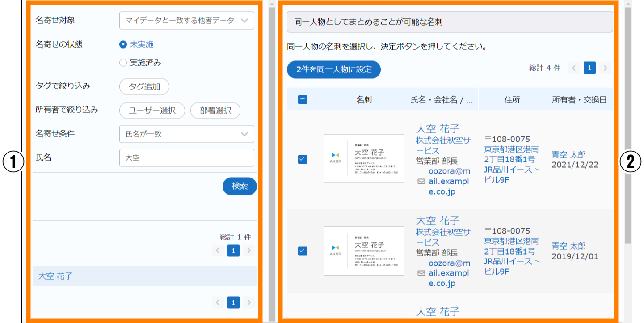Click the email envelope icon in second card row
The width and height of the screenshot is (644, 323).
(421, 273)
